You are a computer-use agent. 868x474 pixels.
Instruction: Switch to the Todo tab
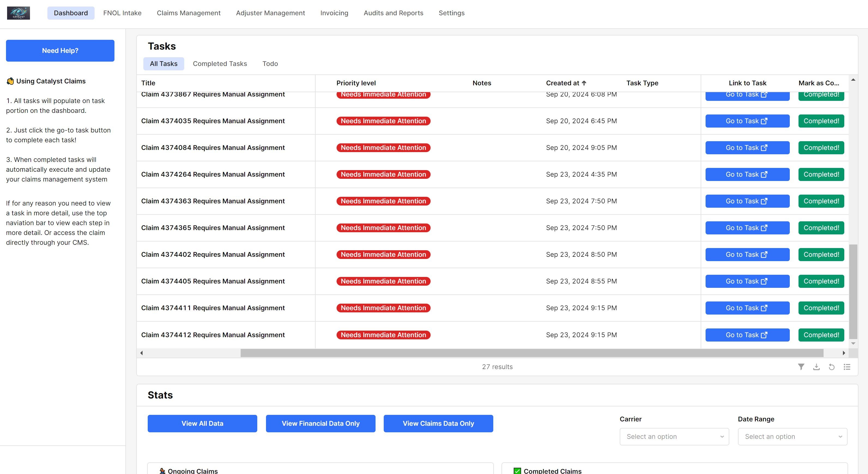pos(270,64)
